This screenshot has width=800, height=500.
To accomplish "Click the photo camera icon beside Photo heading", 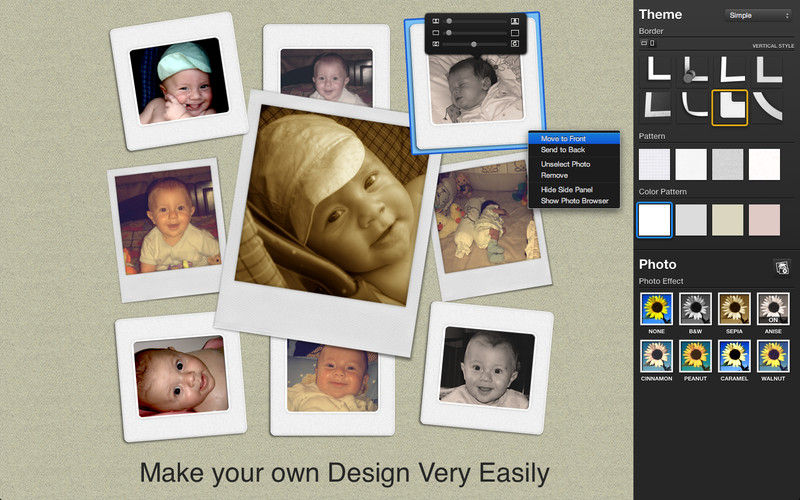I will pos(782,267).
